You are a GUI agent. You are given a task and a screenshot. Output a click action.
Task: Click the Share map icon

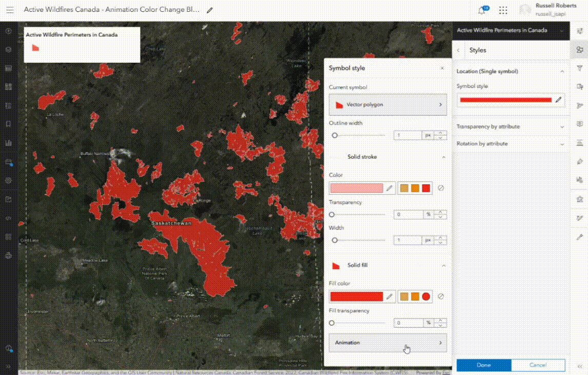point(8,199)
